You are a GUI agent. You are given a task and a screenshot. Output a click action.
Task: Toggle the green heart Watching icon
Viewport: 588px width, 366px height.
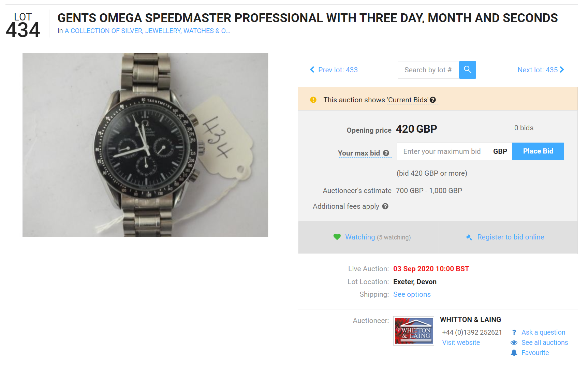pyautogui.click(x=337, y=237)
